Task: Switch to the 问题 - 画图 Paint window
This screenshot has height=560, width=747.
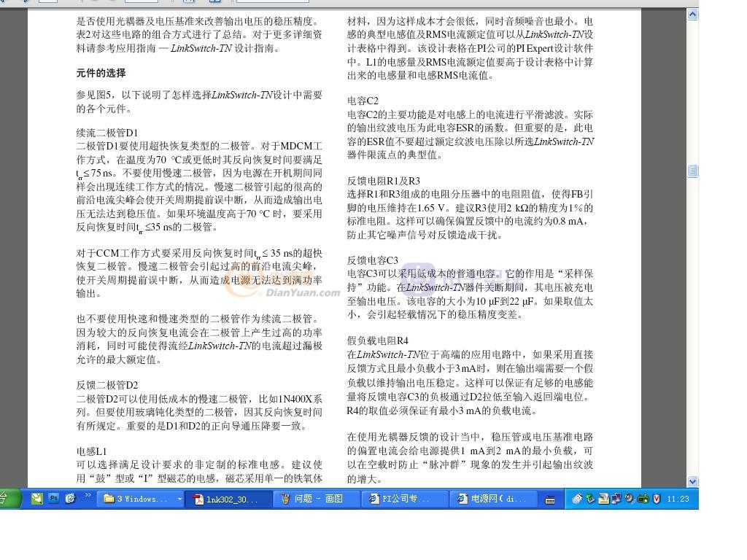Action: (316, 499)
